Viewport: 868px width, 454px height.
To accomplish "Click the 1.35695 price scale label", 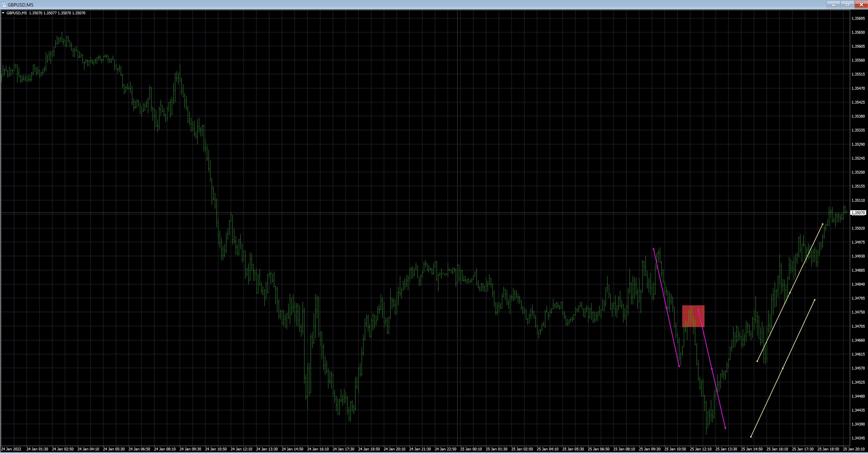I will click(x=858, y=18).
